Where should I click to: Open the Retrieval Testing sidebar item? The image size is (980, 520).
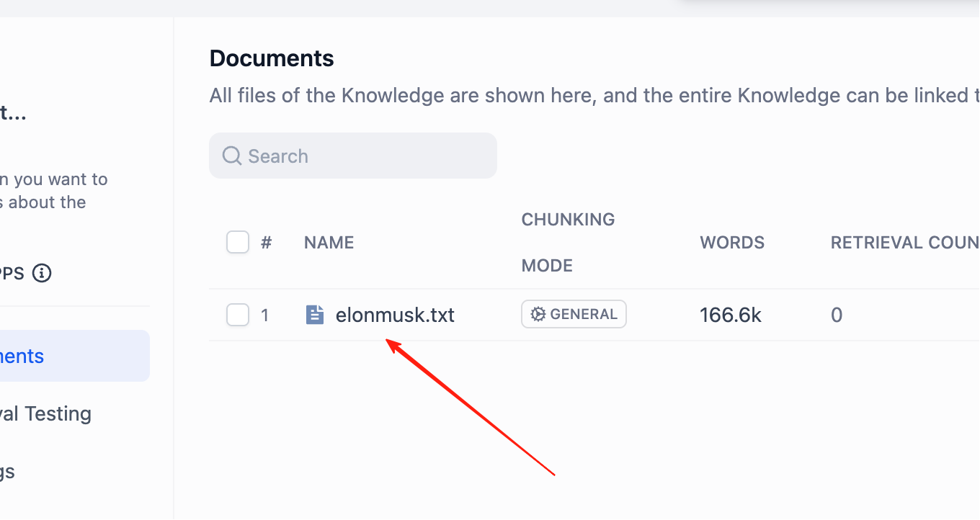pyautogui.click(x=56, y=413)
